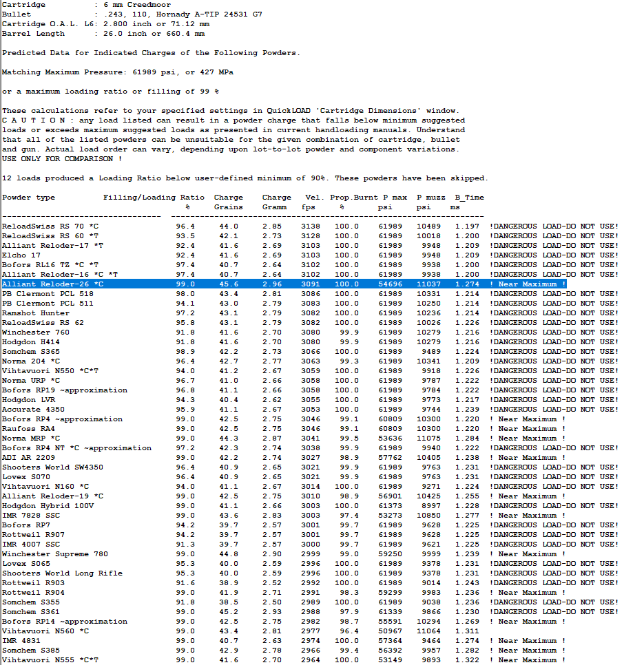Select the IMR 4007 SSC row

click(310, 545)
